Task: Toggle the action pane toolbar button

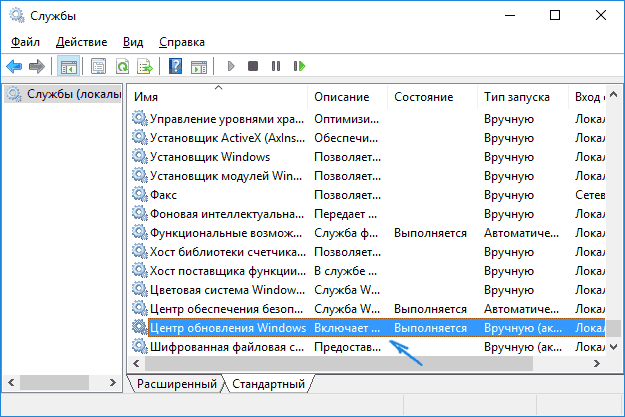Action: tap(198, 67)
